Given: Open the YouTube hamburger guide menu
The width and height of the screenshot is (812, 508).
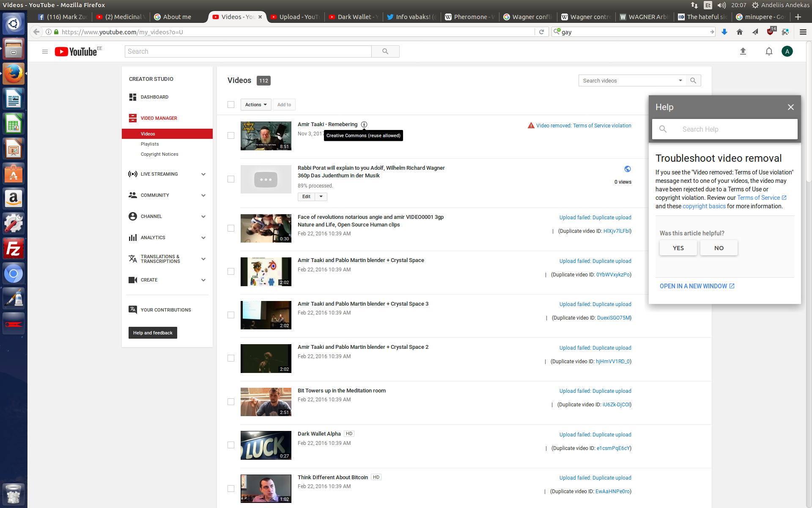Looking at the screenshot, I should tap(45, 52).
